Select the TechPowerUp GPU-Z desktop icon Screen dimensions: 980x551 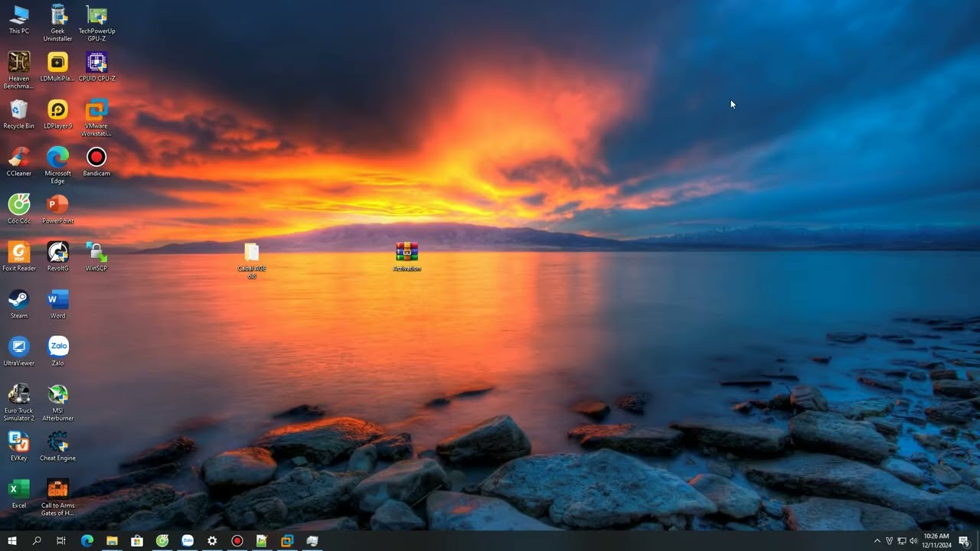[x=96, y=23]
